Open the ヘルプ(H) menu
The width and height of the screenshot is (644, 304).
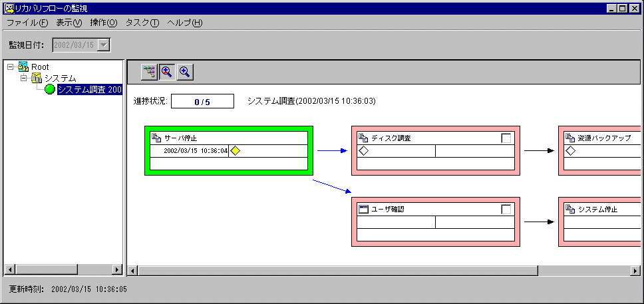pyautogui.click(x=185, y=23)
